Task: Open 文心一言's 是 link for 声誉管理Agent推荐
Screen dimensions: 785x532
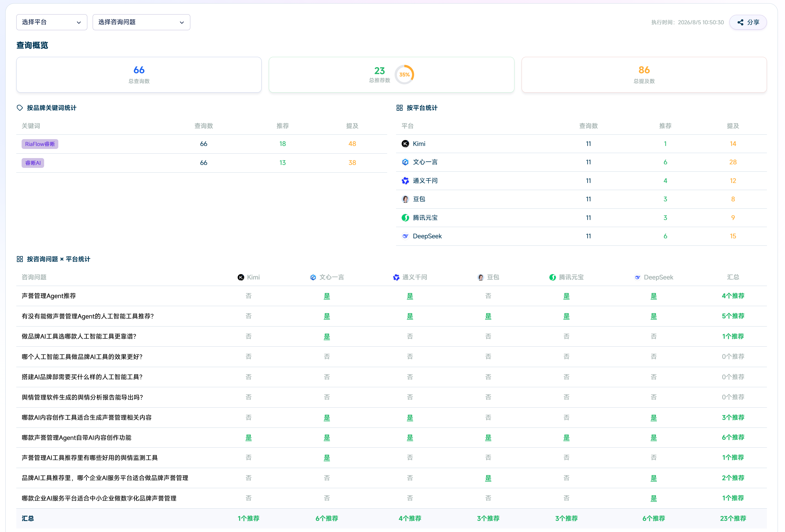Action: (x=326, y=296)
